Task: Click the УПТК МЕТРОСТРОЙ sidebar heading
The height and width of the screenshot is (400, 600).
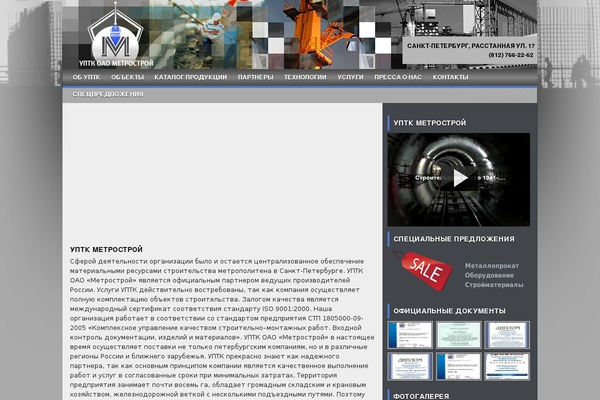Action: pyautogui.click(x=430, y=123)
